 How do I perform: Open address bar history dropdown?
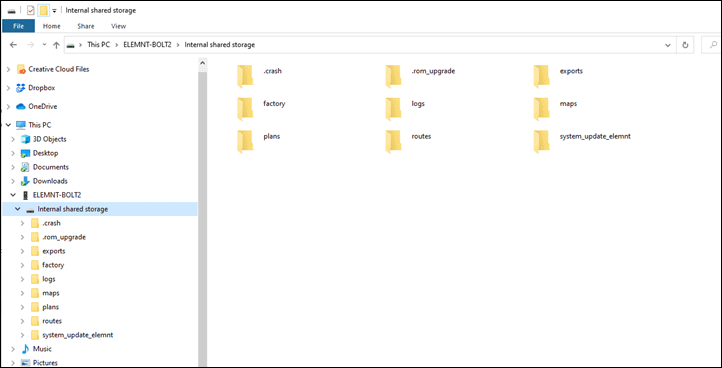click(668, 45)
